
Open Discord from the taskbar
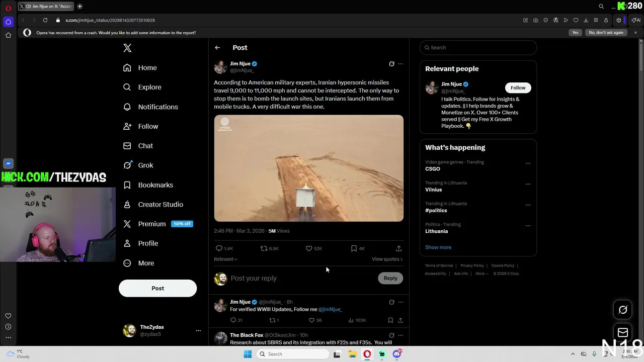pos(397,354)
